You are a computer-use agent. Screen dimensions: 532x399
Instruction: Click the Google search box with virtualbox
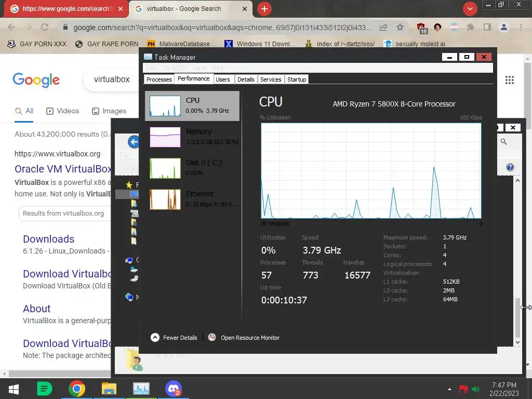click(x=112, y=79)
